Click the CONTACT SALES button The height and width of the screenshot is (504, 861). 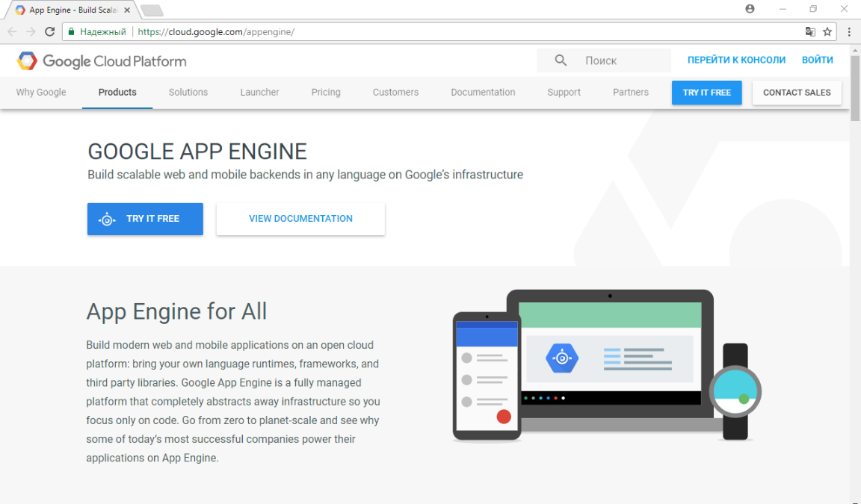coord(797,93)
